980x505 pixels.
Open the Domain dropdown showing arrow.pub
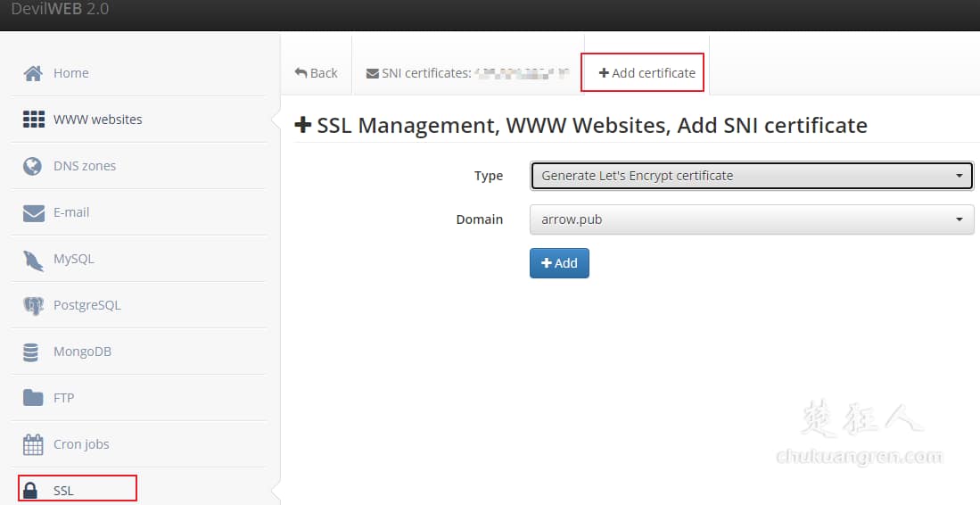pyautogui.click(x=752, y=219)
